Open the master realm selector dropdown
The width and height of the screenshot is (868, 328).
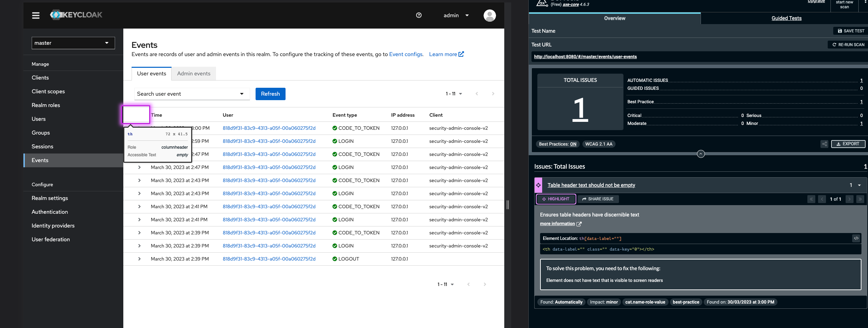73,43
